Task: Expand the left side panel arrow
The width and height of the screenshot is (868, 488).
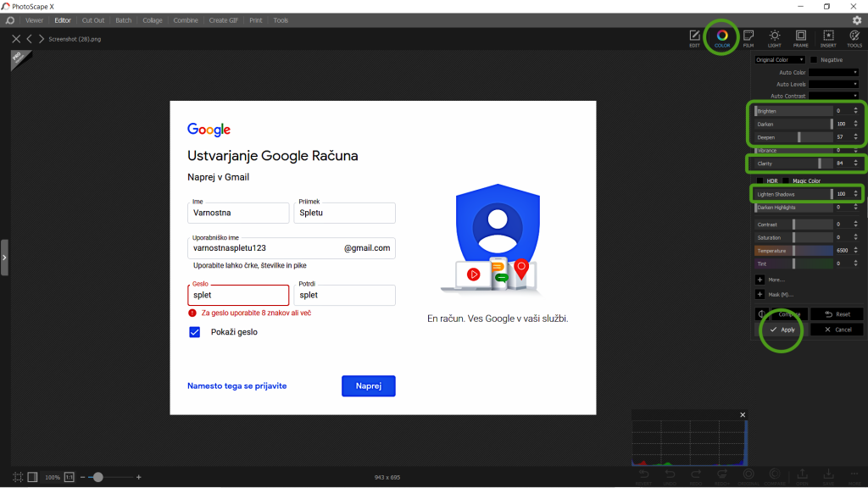Action: click(x=4, y=258)
